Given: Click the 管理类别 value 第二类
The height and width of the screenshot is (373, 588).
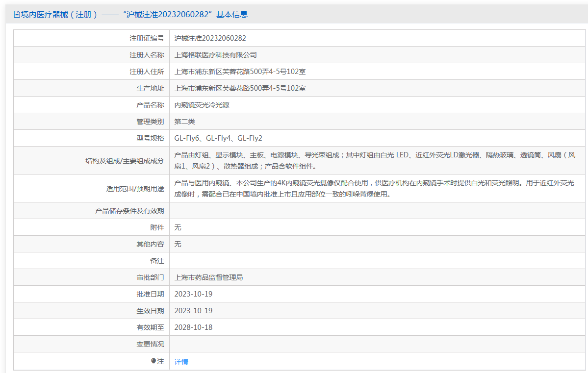Looking at the screenshot, I should (184, 122).
